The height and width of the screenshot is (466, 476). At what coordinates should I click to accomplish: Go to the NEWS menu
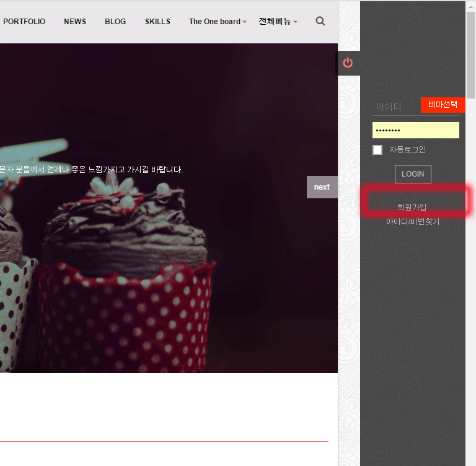(75, 22)
